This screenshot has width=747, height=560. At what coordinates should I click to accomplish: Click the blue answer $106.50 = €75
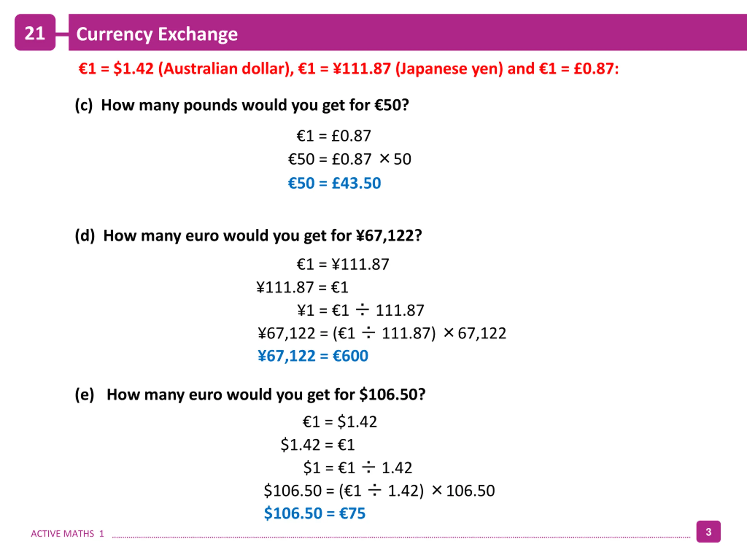pos(315,513)
